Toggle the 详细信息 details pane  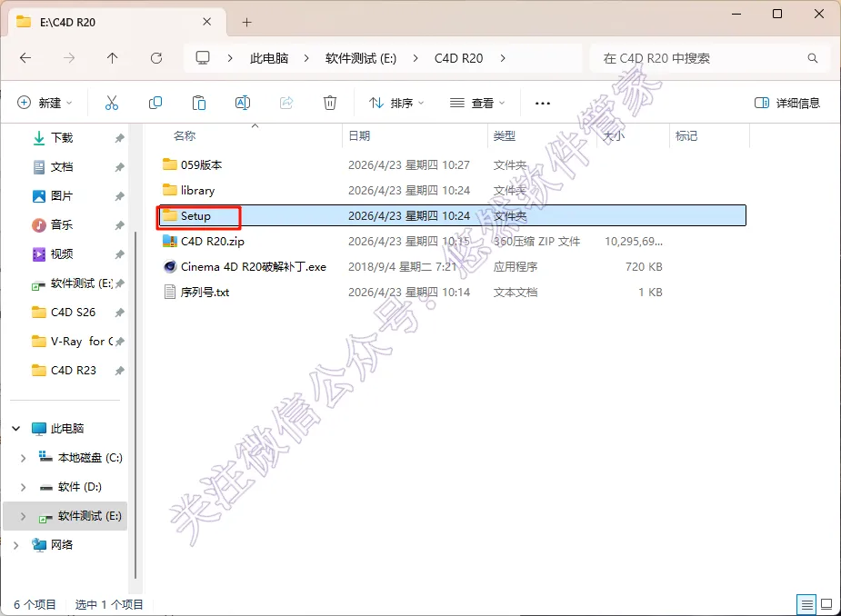click(x=786, y=103)
